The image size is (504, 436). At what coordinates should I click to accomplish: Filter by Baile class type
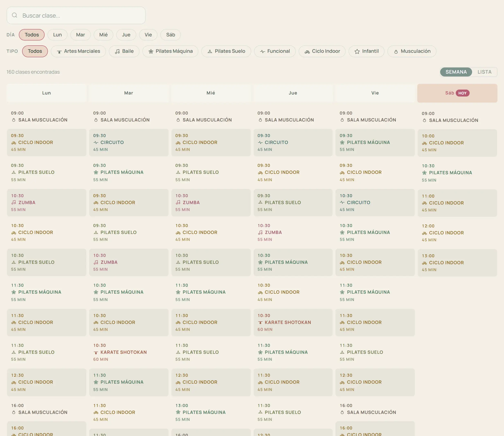pos(124,51)
